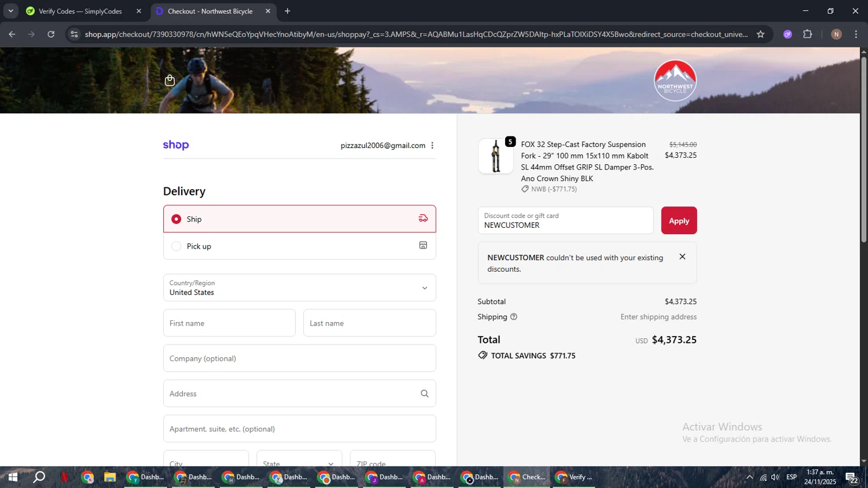Click the browser address bar URL

tap(417, 34)
